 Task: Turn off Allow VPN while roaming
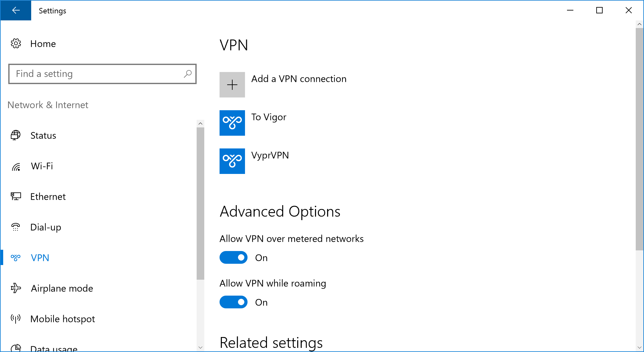[x=234, y=302]
